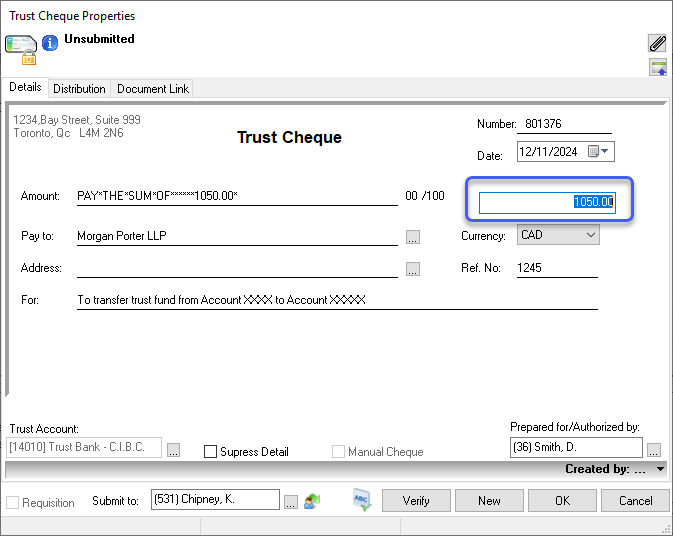
Task: Toggle the Manual Cheque checkbox
Action: (x=338, y=451)
